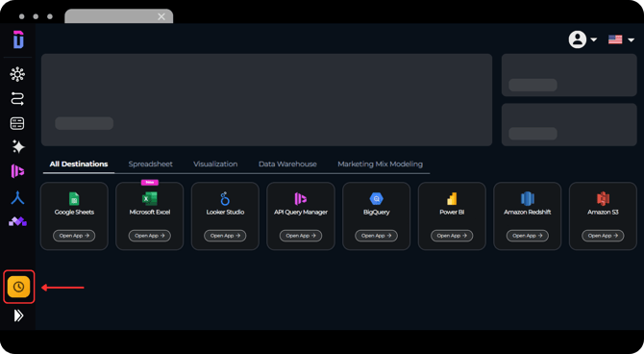Expand the language dropdown arrow
Image resolution: width=644 pixels, height=354 pixels.
tap(631, 39)
